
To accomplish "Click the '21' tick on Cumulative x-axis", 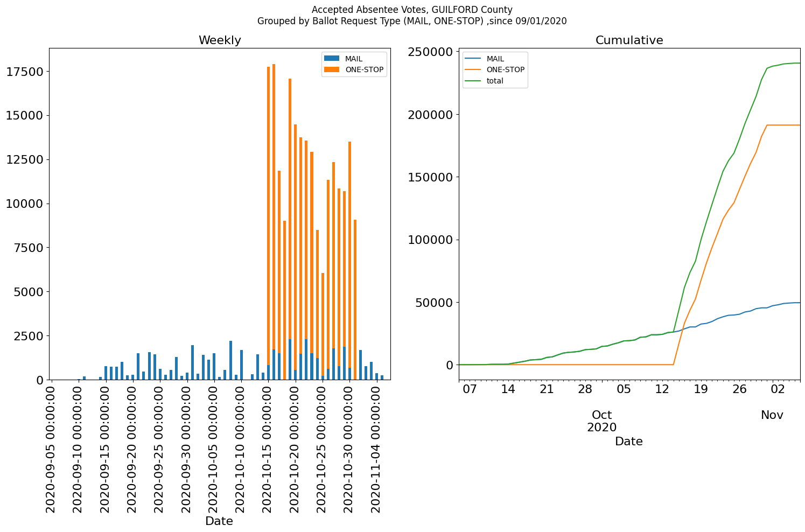I will coord(547,389).
